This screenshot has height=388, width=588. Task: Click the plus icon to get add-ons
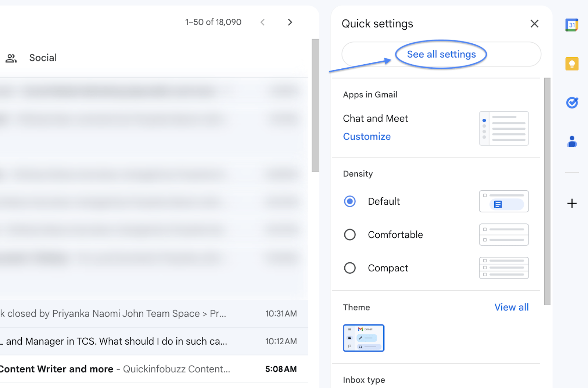pos(571,204)
